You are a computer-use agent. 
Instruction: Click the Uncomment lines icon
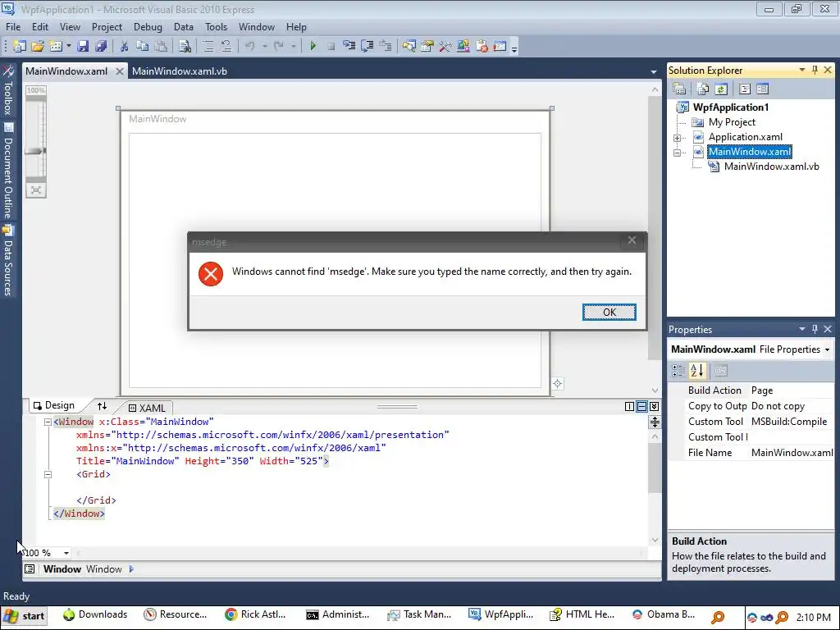tap(226, 46)
